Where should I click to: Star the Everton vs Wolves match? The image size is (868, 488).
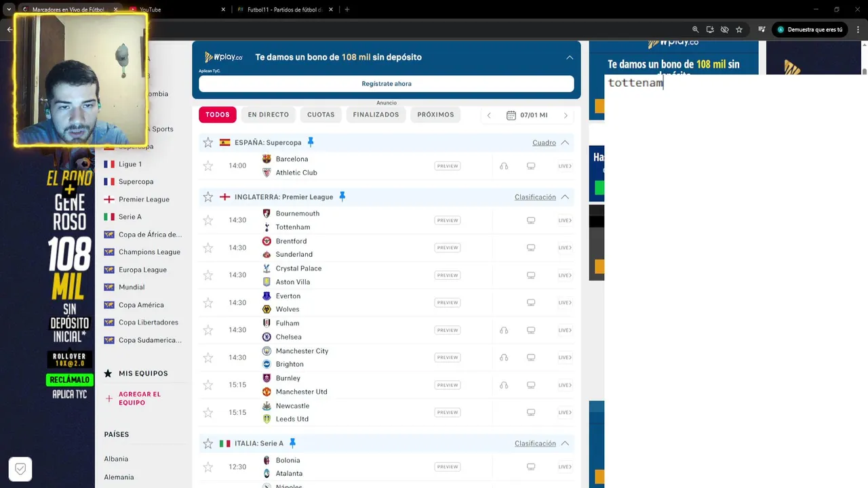[208, 302]
